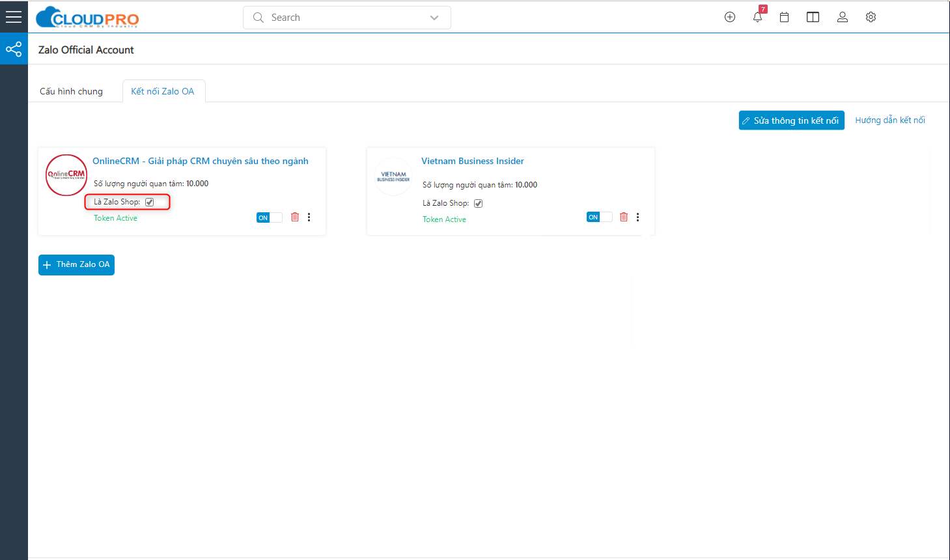The height and width of the screenshot is (560, 950).
Task: Toggle Là Zalo Shop checkbox for OnlineCRM
Action: click(x=149, y=202)
